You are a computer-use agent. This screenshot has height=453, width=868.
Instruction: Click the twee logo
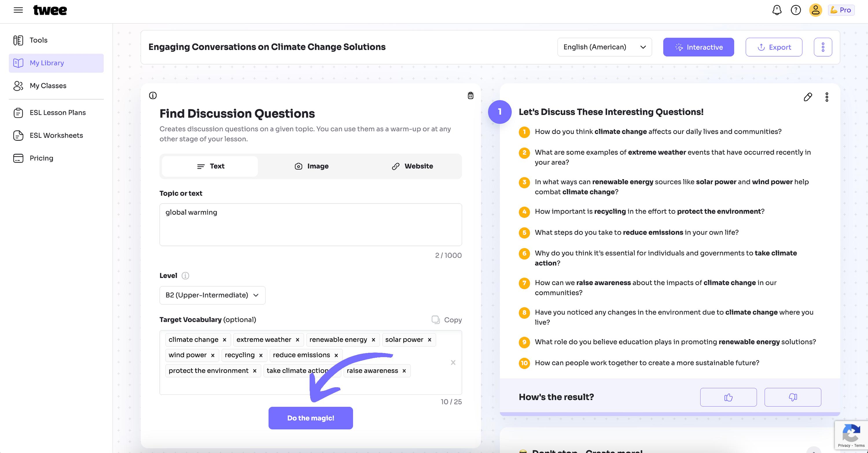tap(50, 10)
